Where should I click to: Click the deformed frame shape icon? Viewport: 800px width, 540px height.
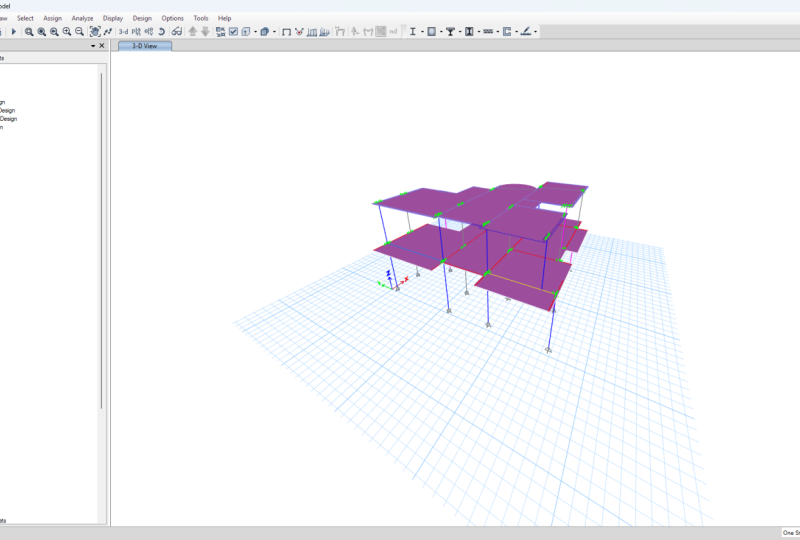coord(312,32)
